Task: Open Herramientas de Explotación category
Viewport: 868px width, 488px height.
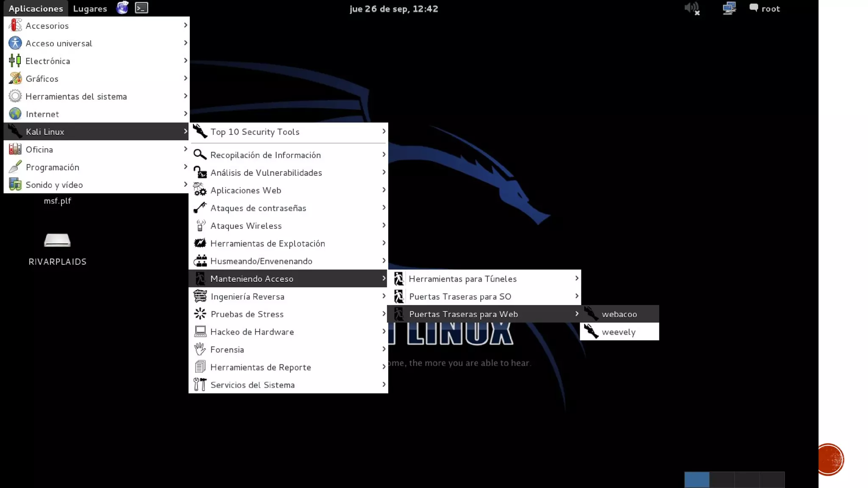Action: [267, 244]
